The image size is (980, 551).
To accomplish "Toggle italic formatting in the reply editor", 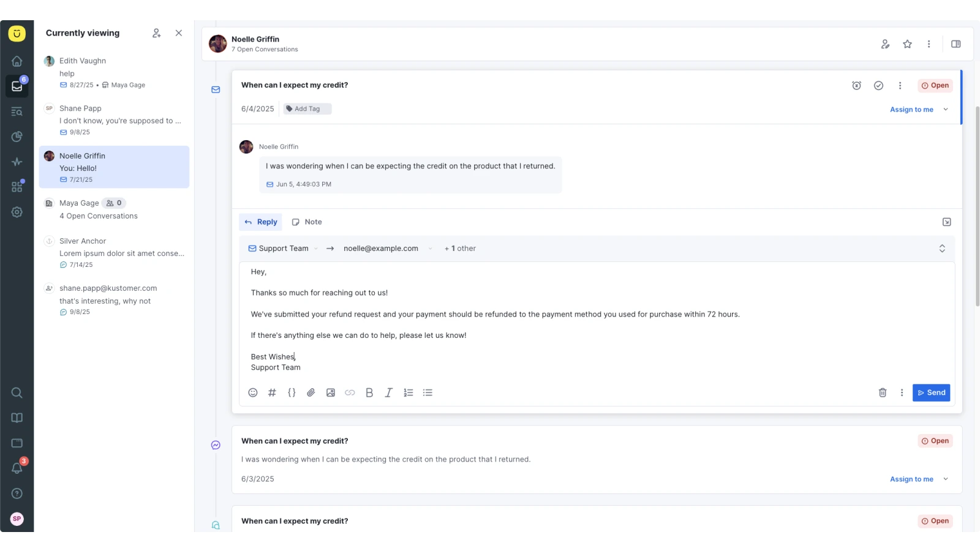I will point(388,392).
